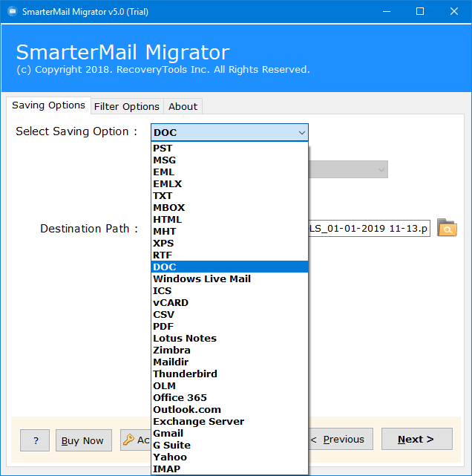Choose PST from the saving list

coord(229,148)
